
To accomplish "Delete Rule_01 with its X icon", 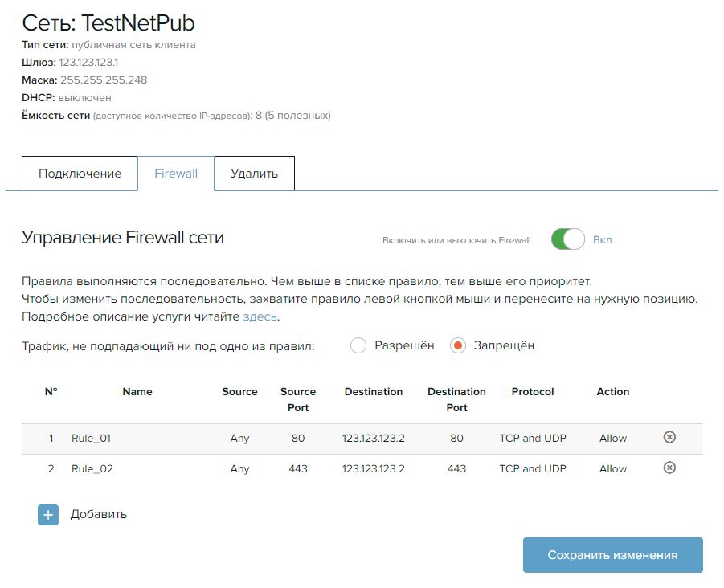I will (x=669, y=437).
